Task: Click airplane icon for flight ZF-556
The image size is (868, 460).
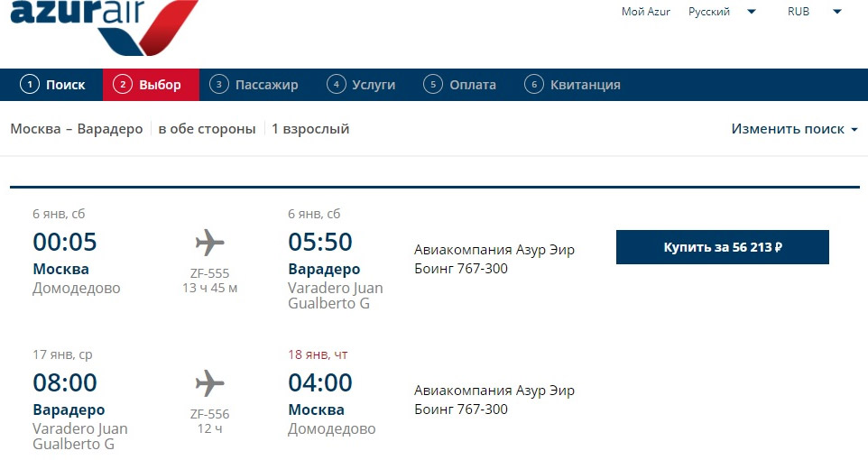Action: coord(210,383)
